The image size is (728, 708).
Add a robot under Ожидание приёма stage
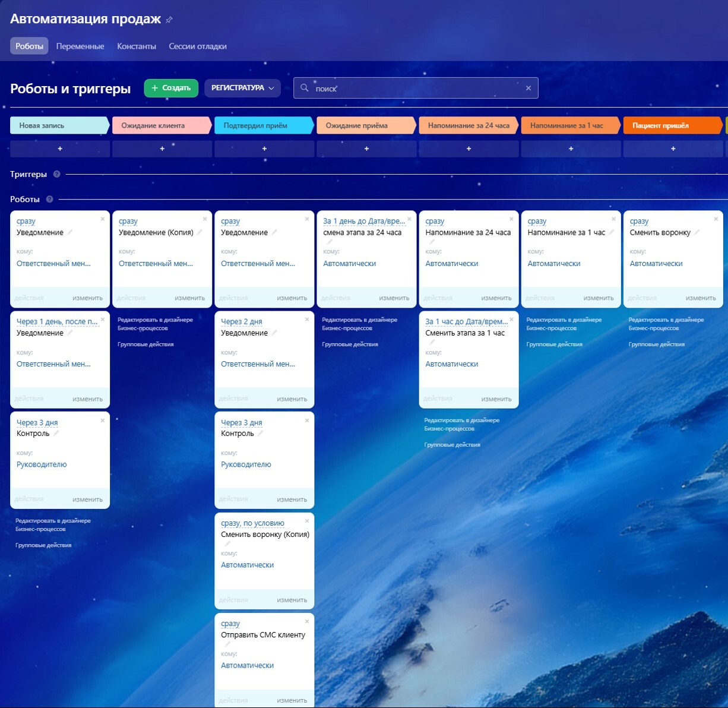[x=366, y=148]
